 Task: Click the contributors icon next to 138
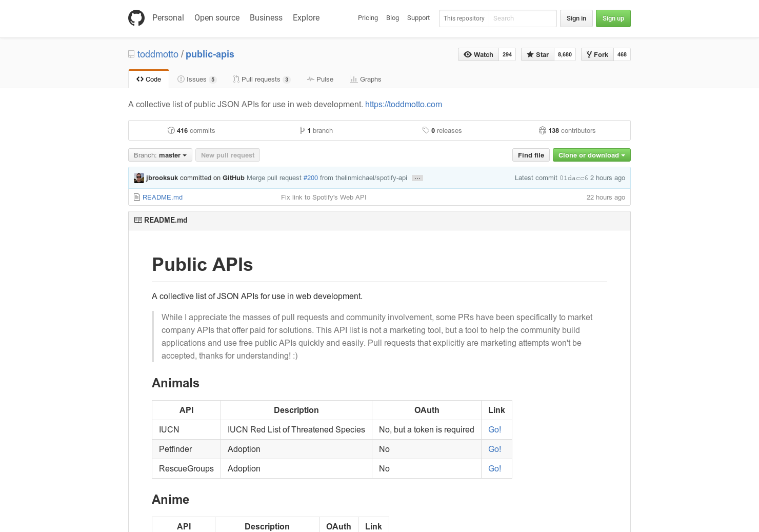pos(543,130)
